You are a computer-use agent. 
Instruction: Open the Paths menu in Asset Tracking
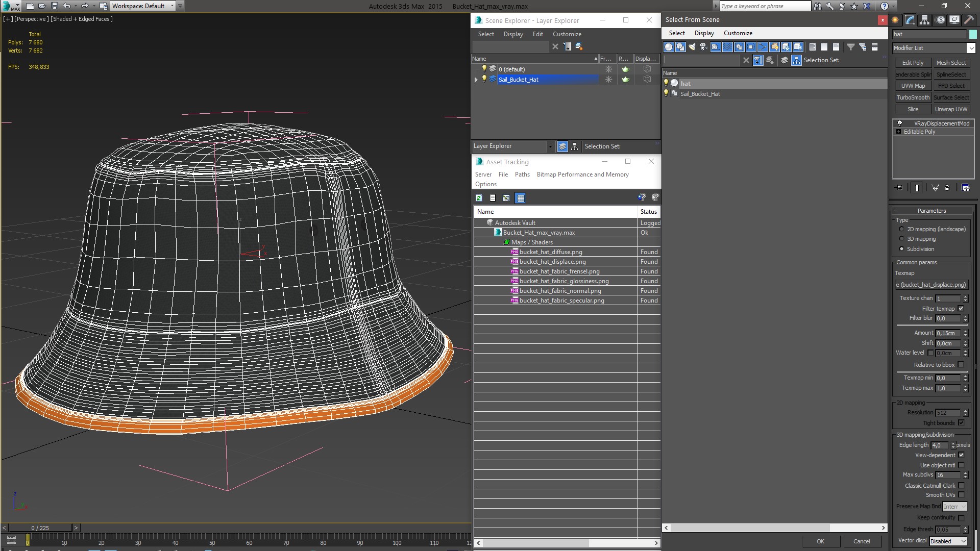coord(522,174)
